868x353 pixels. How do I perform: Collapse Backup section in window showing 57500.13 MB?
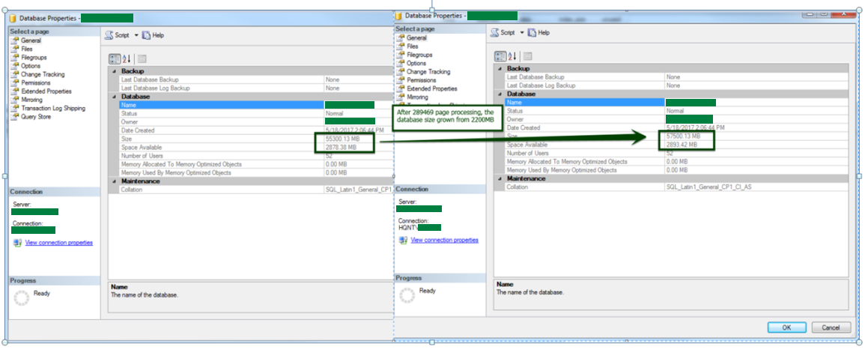click(x=500, y=68)
